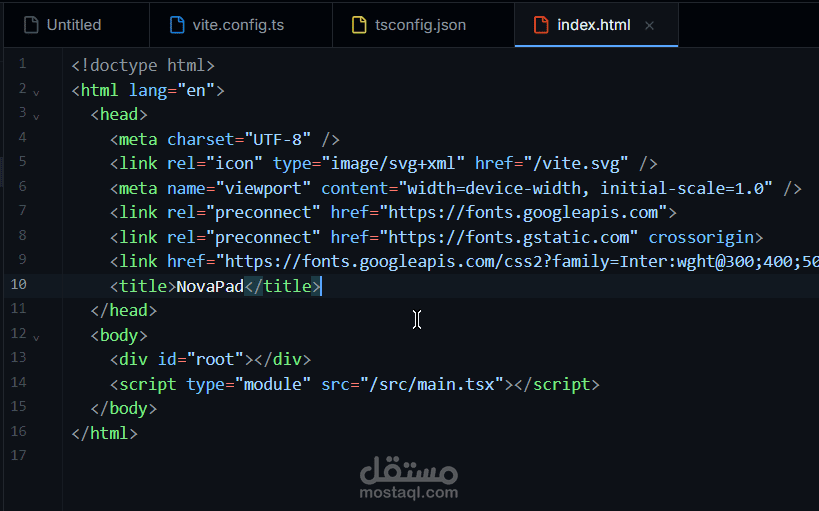Click line number 5 in the gutter
This screenshot has width=819, height=511.
[x=22, y=161]
